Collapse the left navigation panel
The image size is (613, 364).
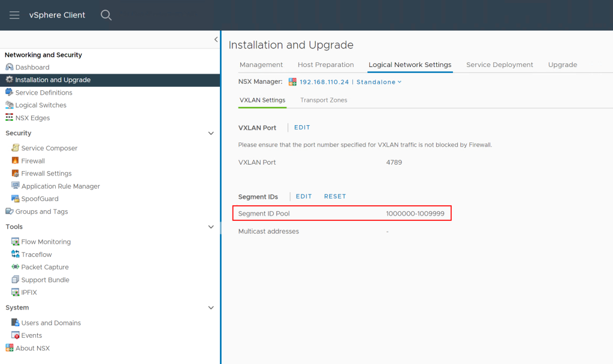[216, 40]
